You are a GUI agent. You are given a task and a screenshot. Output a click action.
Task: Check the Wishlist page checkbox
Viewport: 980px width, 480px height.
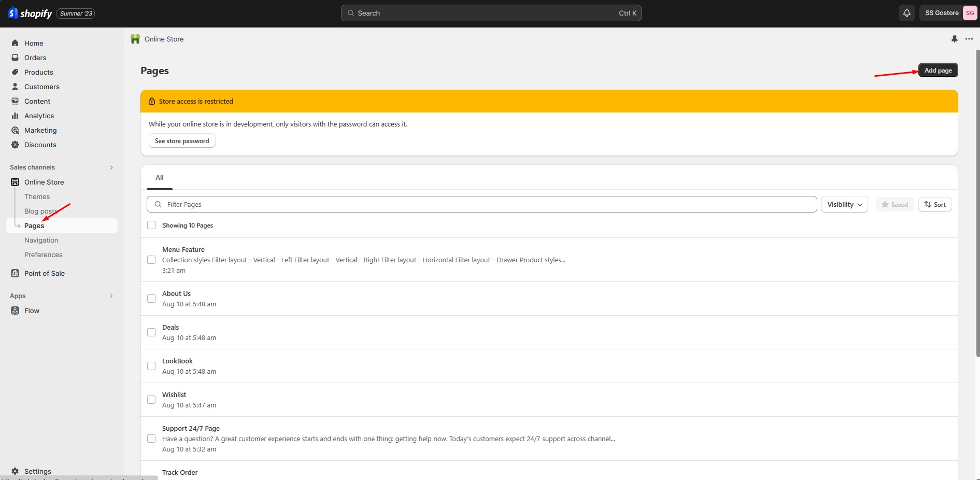click(151, 400)
